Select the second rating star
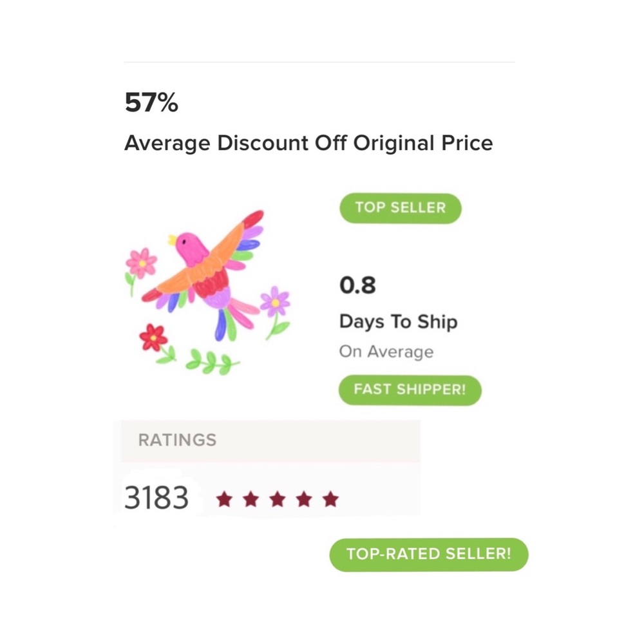This screenshot has height=644, width=644. click(x=251, y=500)
